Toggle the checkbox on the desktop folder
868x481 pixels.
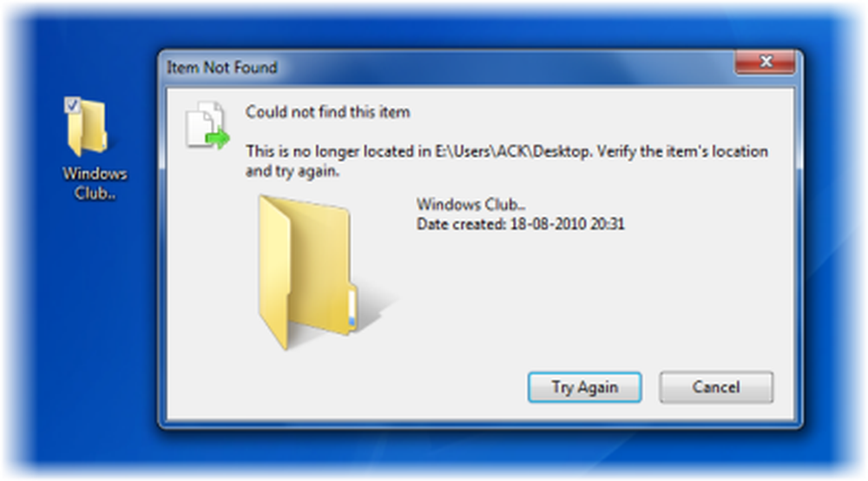(73, 104)
